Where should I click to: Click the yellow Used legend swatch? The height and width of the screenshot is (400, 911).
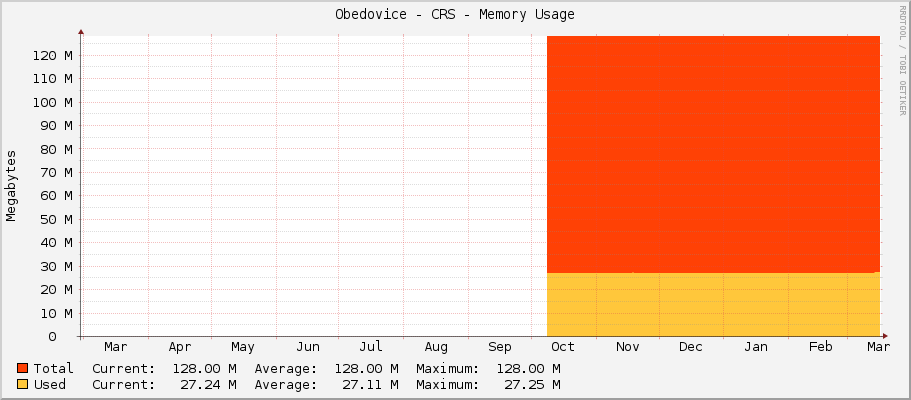(23, 384)
